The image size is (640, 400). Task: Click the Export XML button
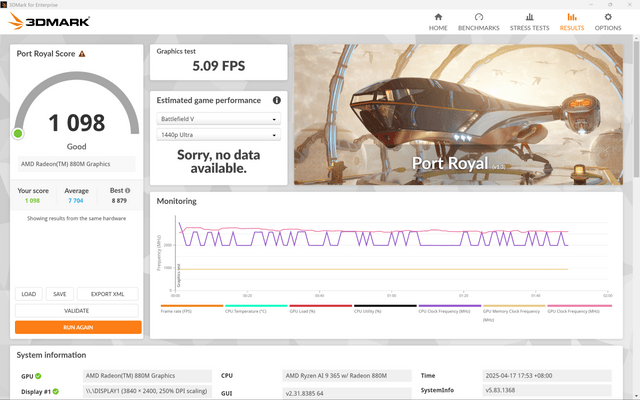coord(107,294)
